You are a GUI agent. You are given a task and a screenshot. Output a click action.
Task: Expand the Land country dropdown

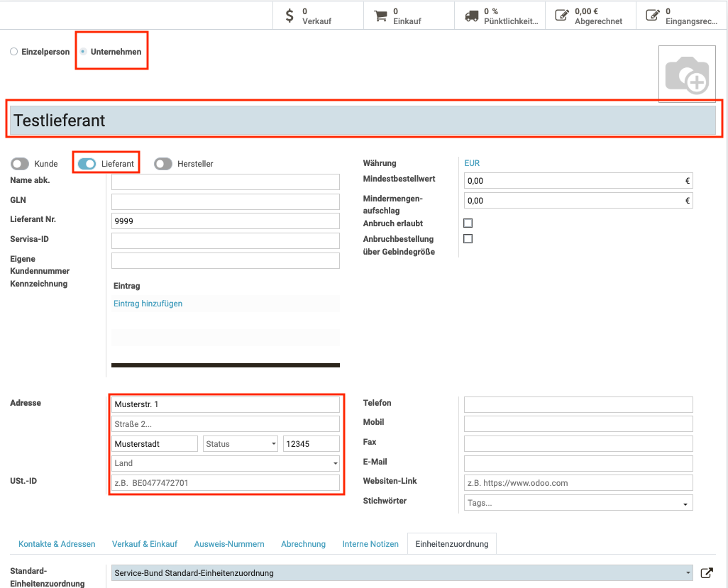tap(226, 463)
